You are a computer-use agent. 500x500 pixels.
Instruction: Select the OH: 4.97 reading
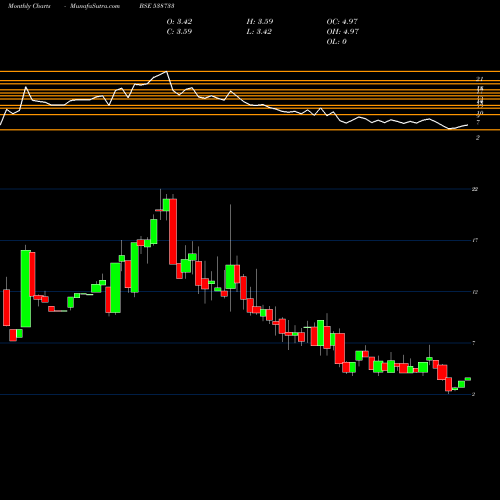coord(343,32)
